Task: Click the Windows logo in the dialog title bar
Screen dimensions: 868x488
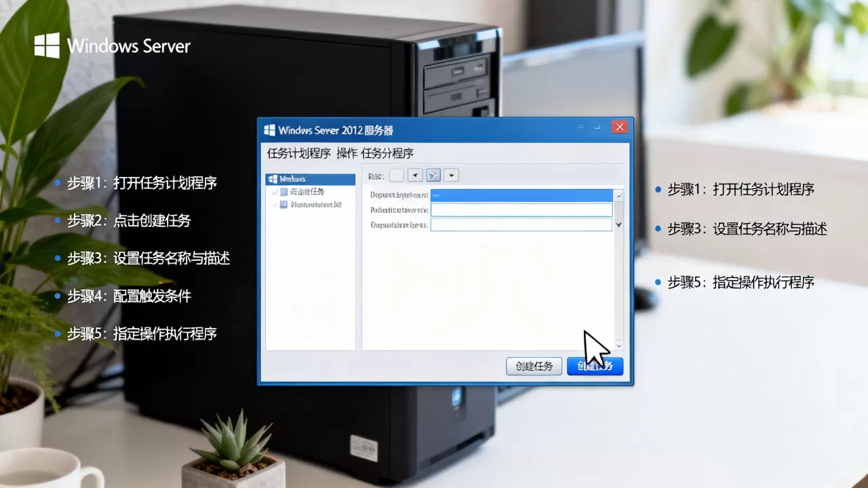Action: 270,130
